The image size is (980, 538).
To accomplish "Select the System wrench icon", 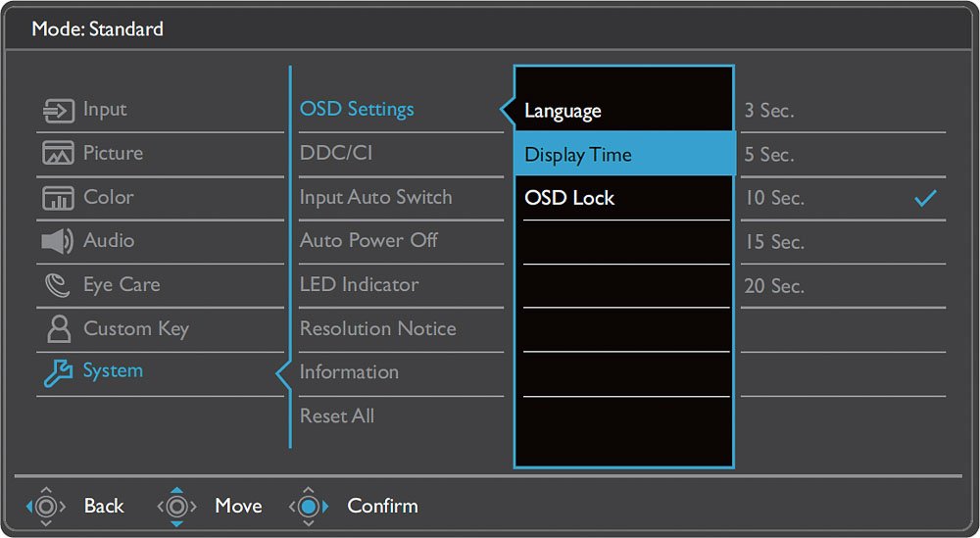I will tap(58, 372).
